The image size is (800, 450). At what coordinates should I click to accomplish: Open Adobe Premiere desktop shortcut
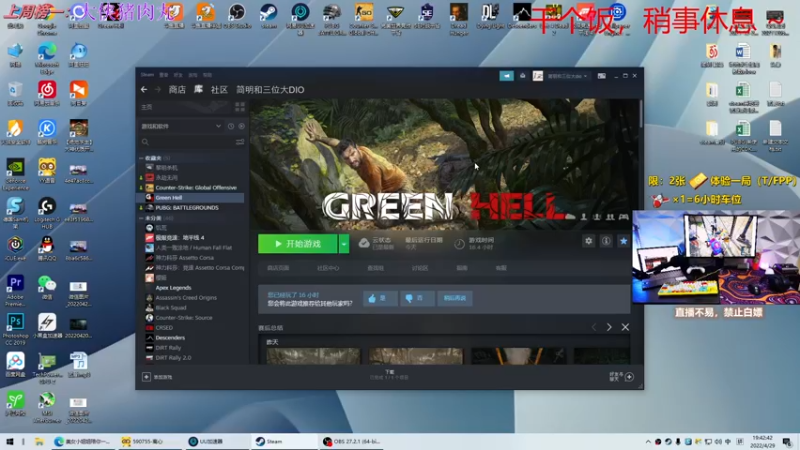click(x=15, y=290)
